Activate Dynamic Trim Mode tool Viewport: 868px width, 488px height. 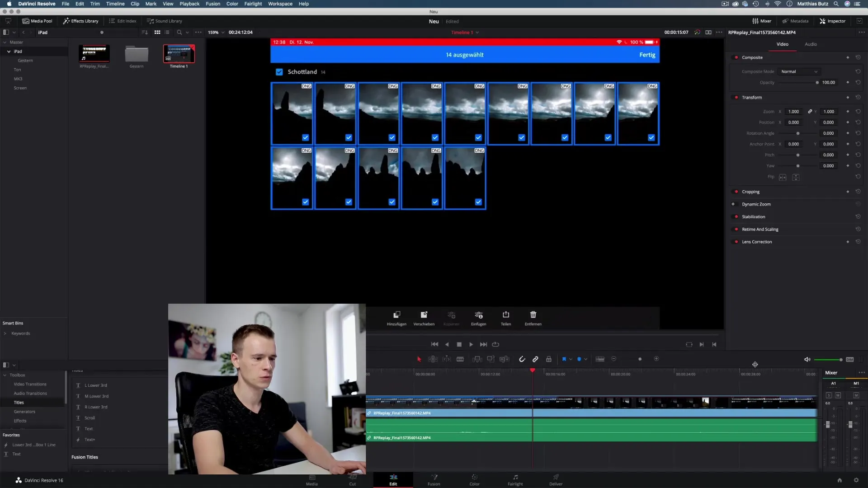tap(447, 359)
